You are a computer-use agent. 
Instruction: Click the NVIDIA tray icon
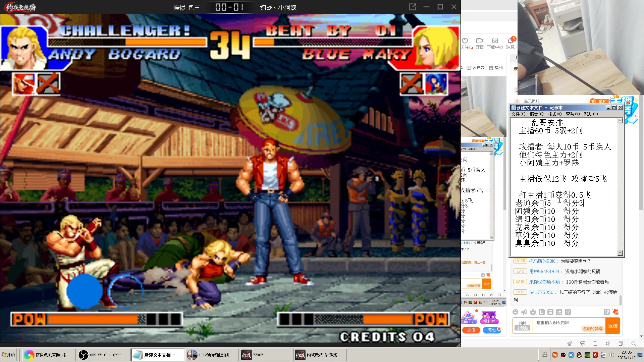587,355
